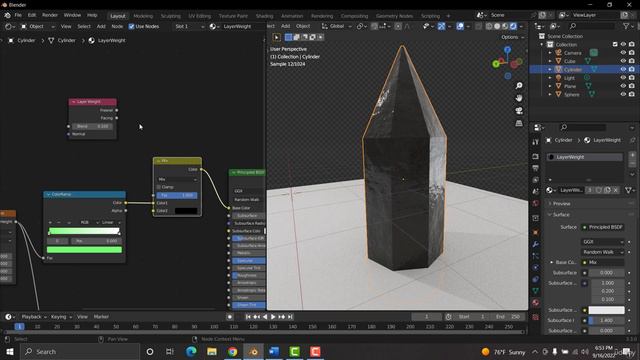Hide the Camera object in viewport
Image resolution: width=640 pixels, height=360 pixels.
[623, 53]
